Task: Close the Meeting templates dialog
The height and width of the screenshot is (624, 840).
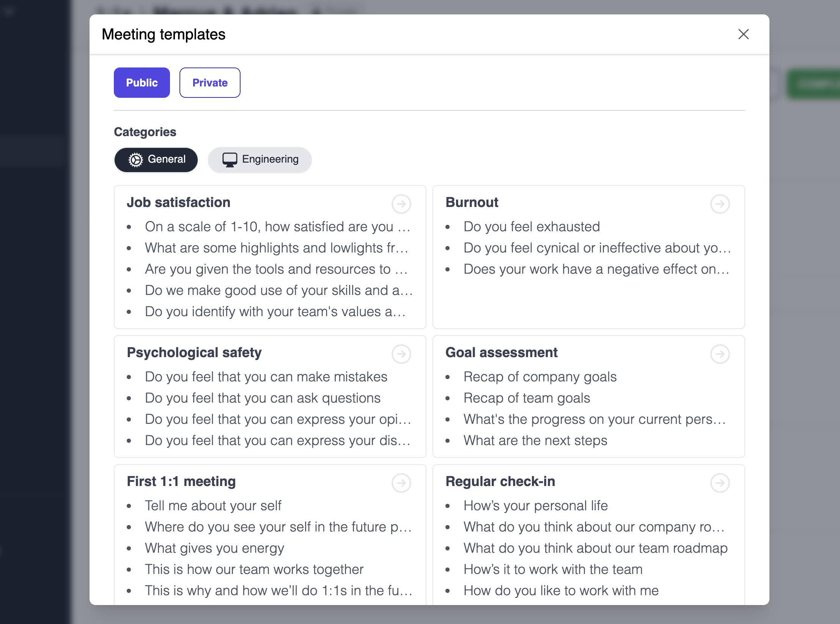Action: click(x=743, y=34)
